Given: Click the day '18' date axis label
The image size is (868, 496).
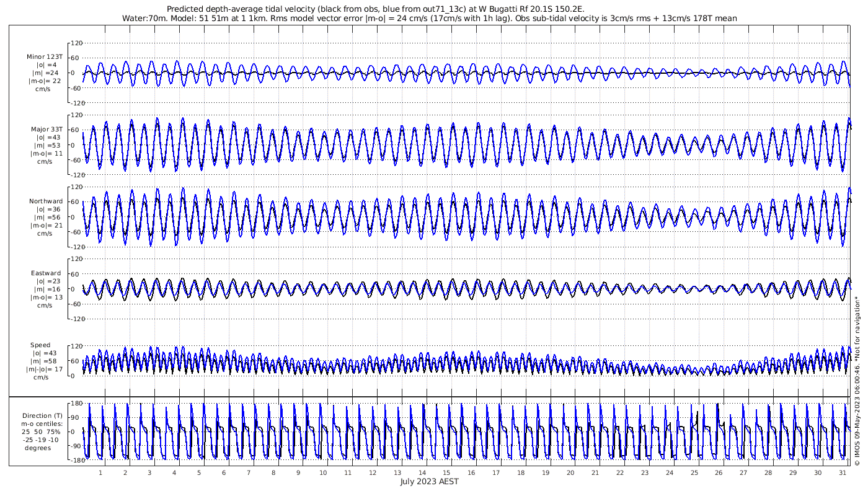Looking at the screenshot, I should 521,472.
